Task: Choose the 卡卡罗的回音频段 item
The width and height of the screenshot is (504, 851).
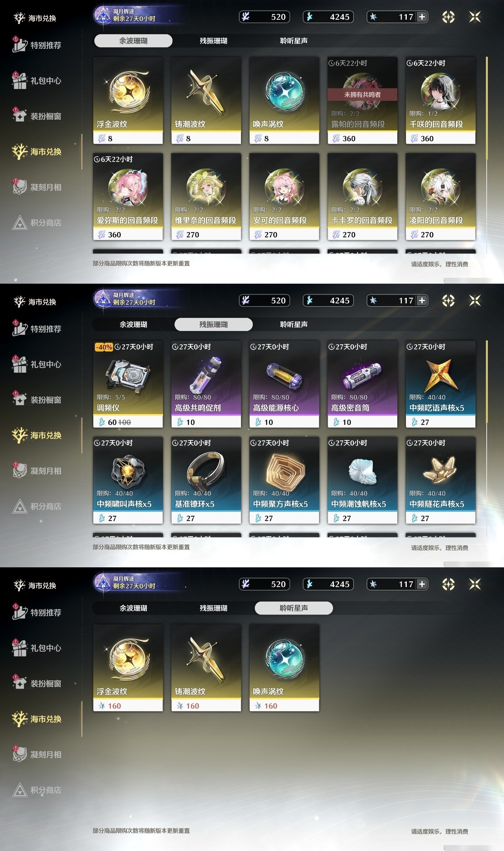Action: 362,197
